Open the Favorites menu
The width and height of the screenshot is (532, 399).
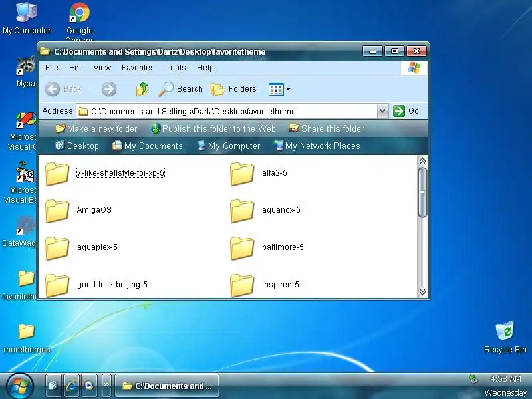(x=138, y=68)
